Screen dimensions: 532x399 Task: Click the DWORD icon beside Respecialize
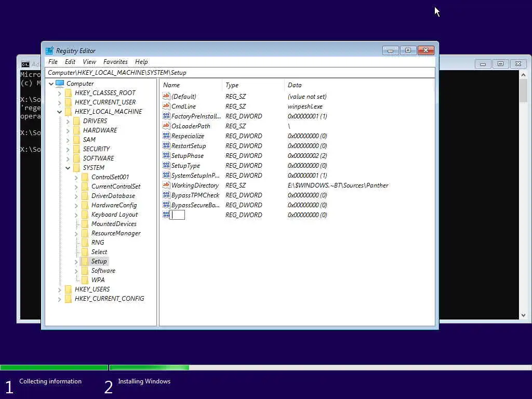click(166, 136)
